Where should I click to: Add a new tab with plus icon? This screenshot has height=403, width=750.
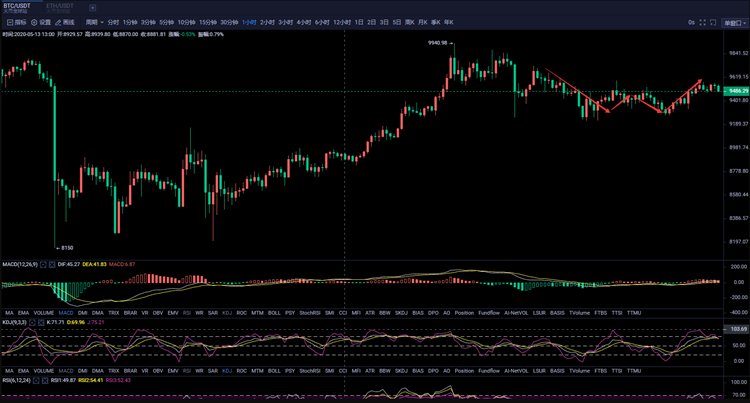click(x=93, y=7)
